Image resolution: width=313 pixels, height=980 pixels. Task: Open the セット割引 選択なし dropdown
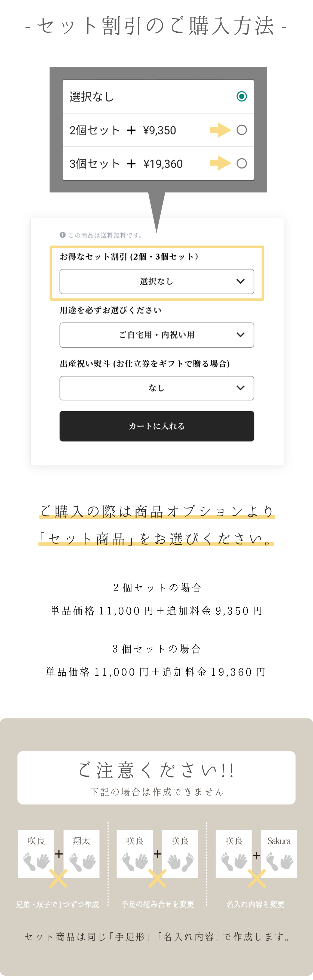coord(157,281)
